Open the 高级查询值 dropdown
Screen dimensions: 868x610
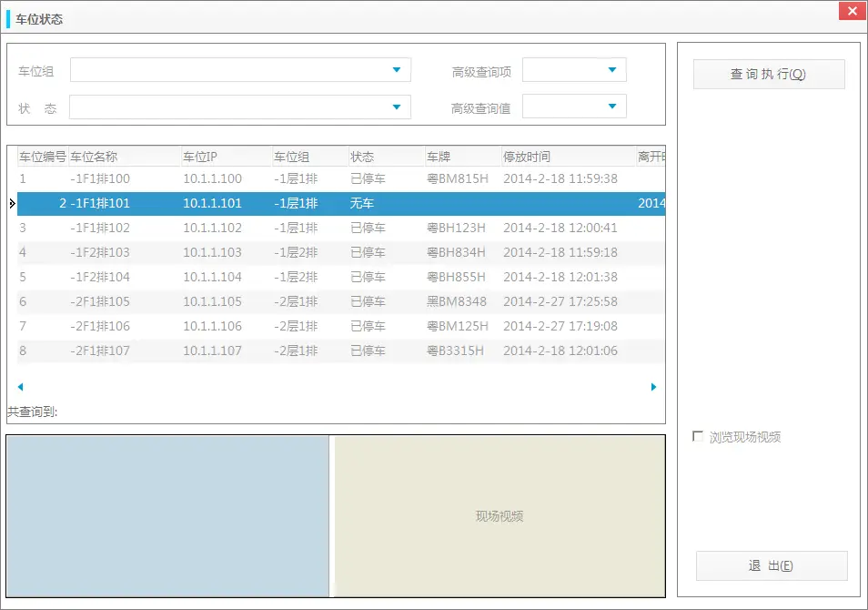612,106
